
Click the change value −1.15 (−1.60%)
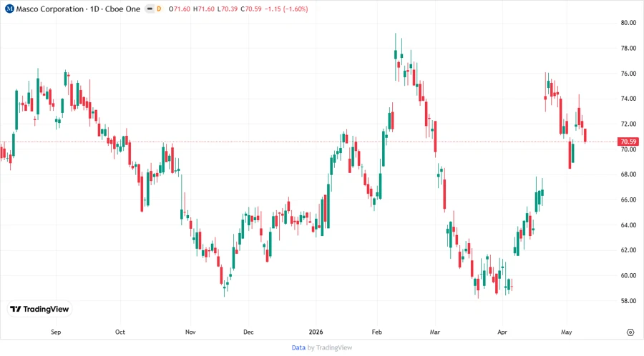tap(286, 9)
